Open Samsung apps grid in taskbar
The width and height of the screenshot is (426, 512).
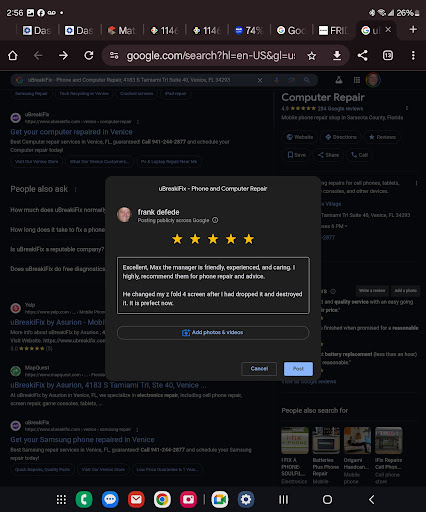(x=61, y=499)
